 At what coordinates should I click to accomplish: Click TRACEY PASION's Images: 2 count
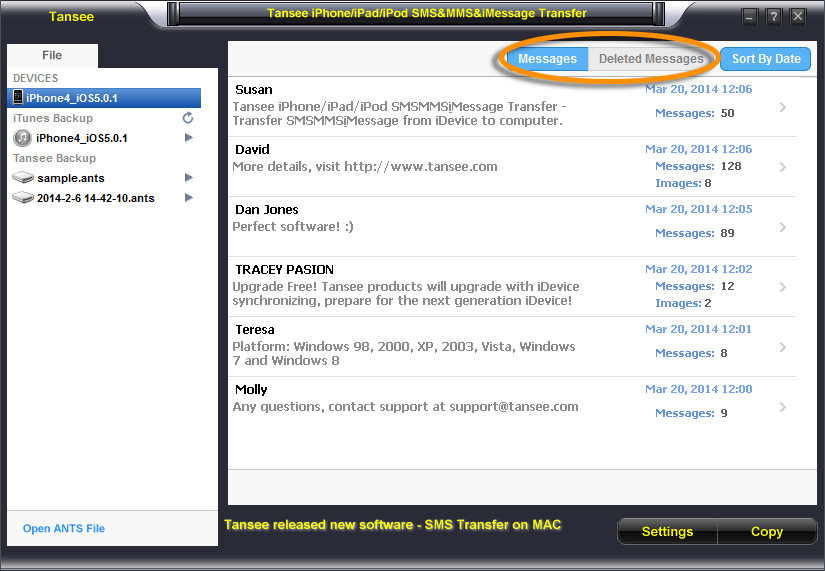click(683, 303)
